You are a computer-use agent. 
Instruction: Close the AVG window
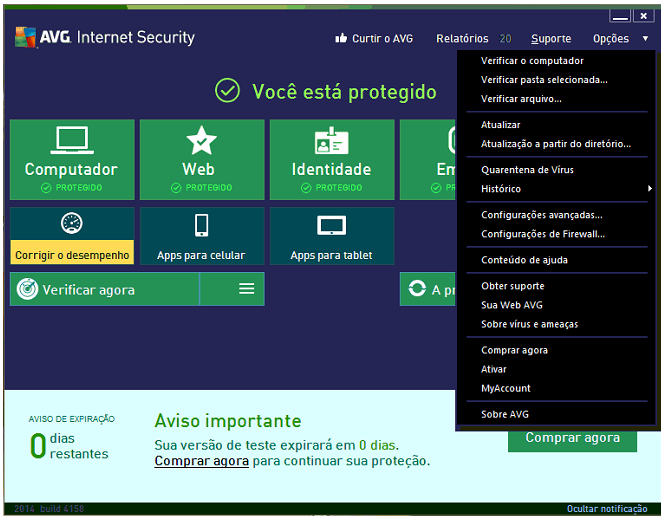[644, 16]
